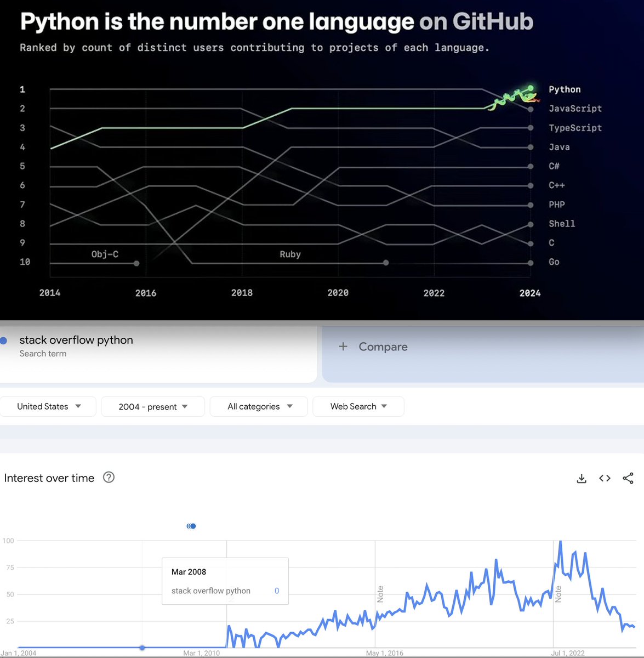Click the blue dot of the search term
Image resolution: width=644 pixels, height=658 pixels.
[x=3, y=341]
